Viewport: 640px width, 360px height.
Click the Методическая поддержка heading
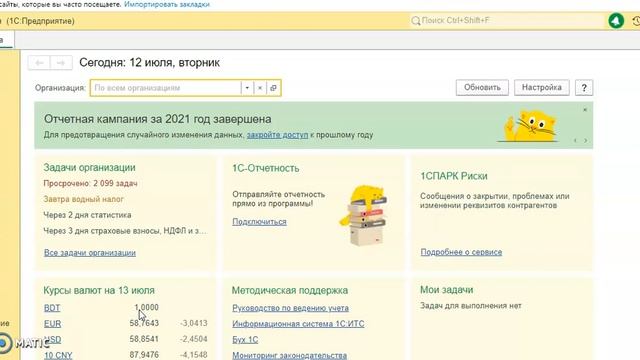click(290, 290)
